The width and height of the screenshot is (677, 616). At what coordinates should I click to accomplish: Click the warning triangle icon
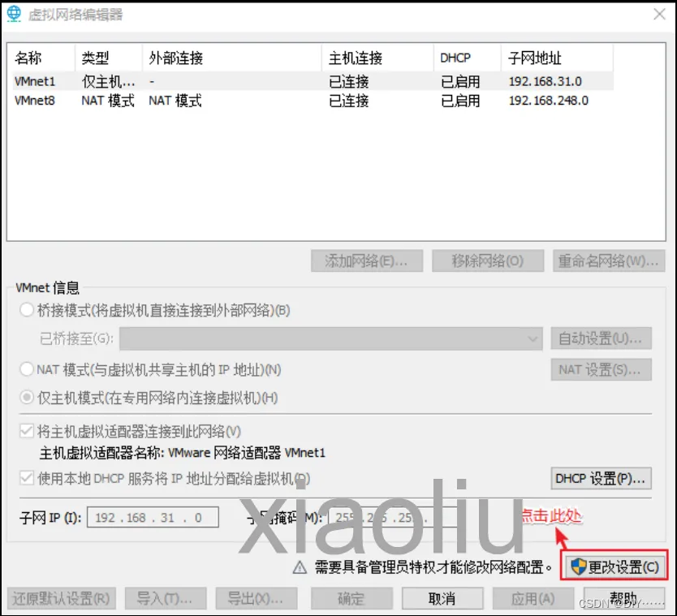[x=300, y=567]
